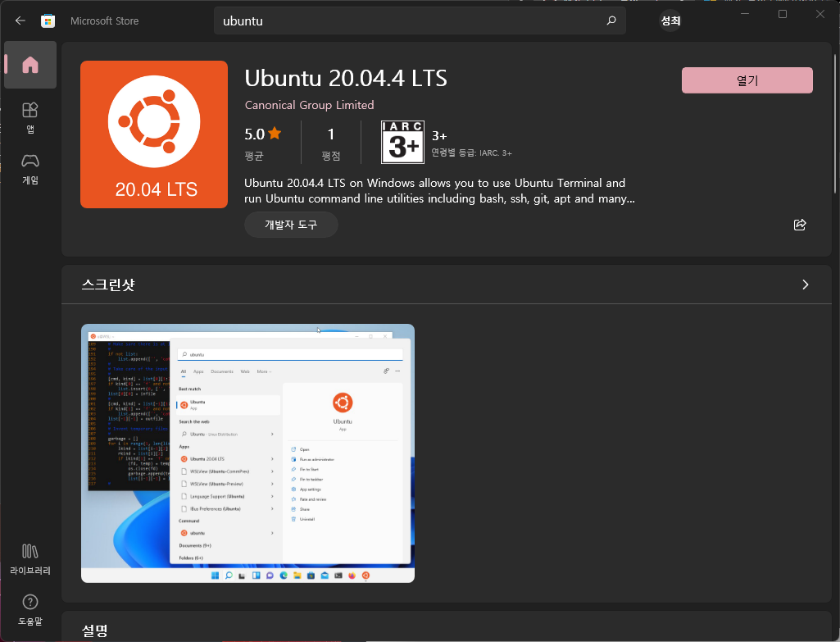The image size is (840, 642).
Task: Open the Ubuntu screenshot thumbnail
Action: pyautogui.click(x=247, y=453)
